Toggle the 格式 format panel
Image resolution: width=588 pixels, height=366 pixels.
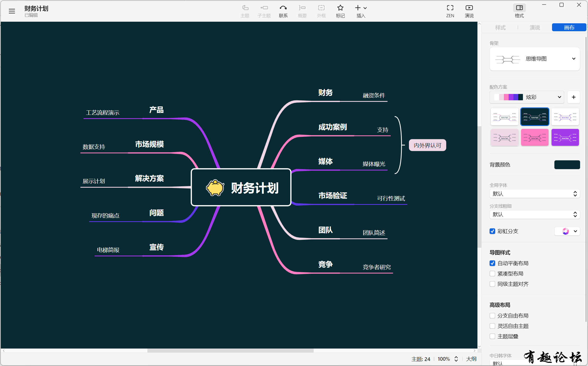coord(519,11)
